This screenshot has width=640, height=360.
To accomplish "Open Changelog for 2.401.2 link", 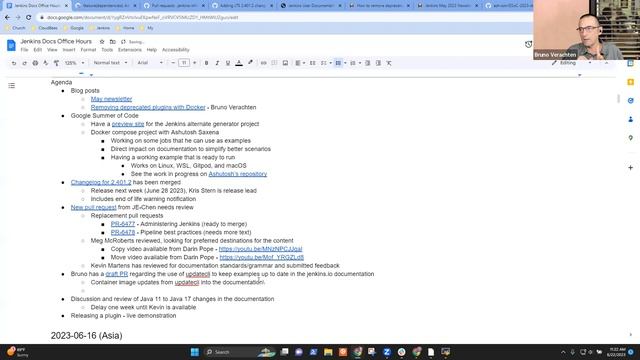I will click(x=101, y=182).
